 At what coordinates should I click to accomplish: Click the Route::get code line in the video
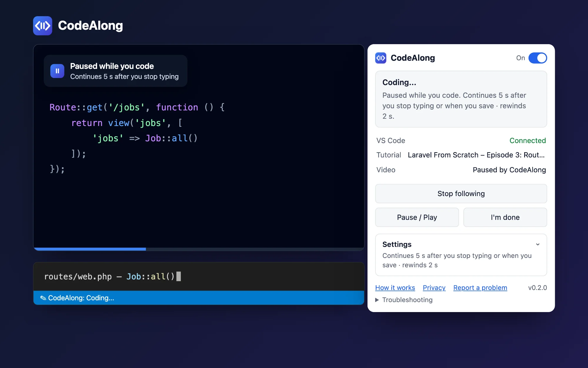pyautogui.click(x=137, y=107)
